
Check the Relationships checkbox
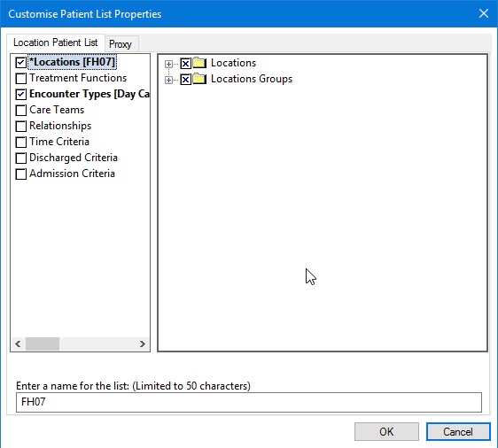tap(21, 126)
